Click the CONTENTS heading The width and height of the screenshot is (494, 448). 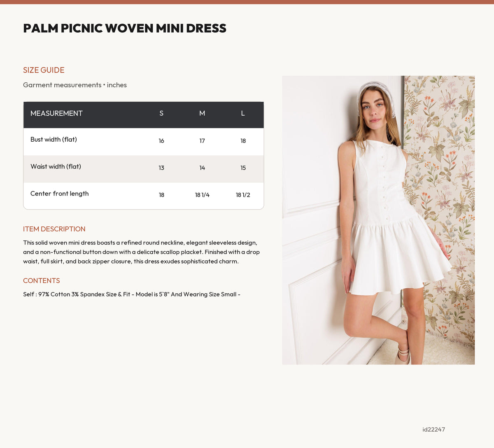coord(42,280)
